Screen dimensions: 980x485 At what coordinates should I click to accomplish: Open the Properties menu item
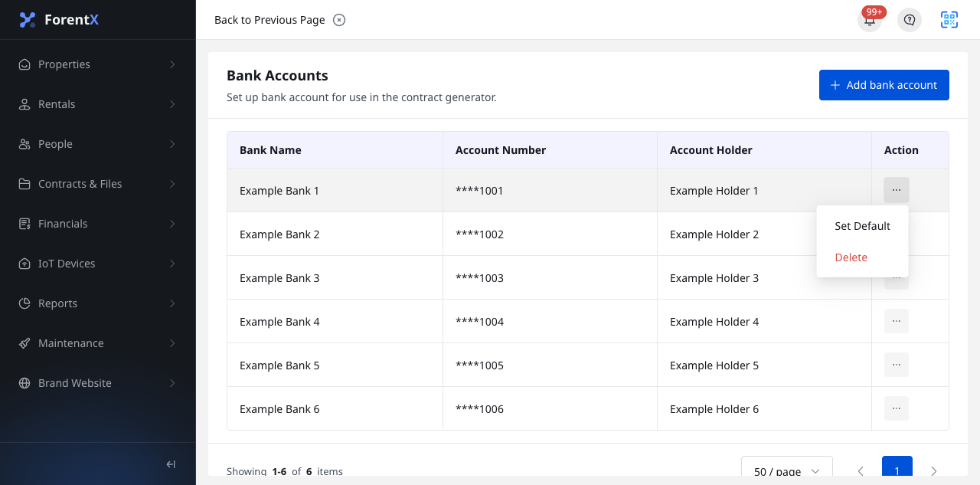(x=98, y=64)
